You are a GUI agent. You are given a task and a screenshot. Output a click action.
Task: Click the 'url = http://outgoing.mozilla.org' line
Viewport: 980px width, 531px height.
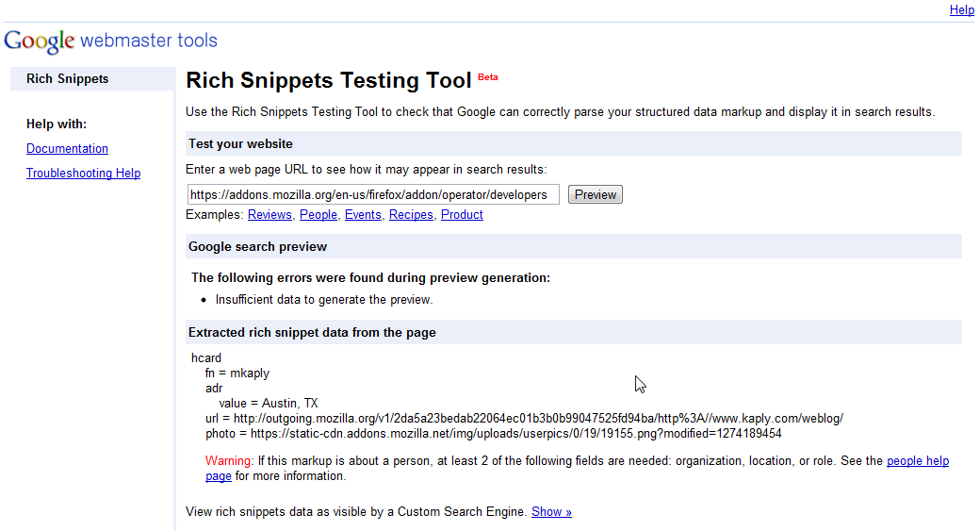[524, 419]
